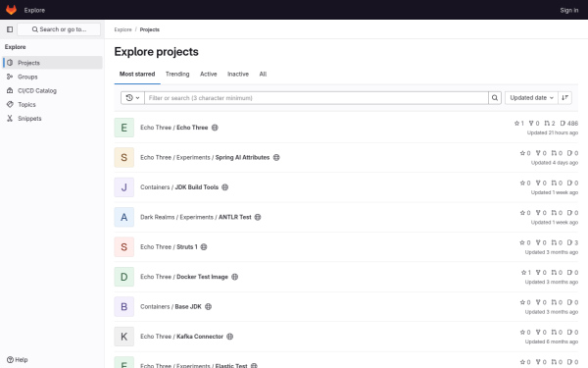Viewport: 588px width, 368px height.
Task: Switch to the Inactive tab
Action: tap(238, 74)
